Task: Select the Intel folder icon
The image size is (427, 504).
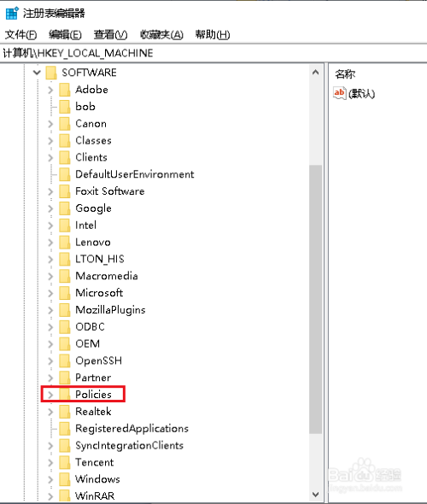Action: 65,226
